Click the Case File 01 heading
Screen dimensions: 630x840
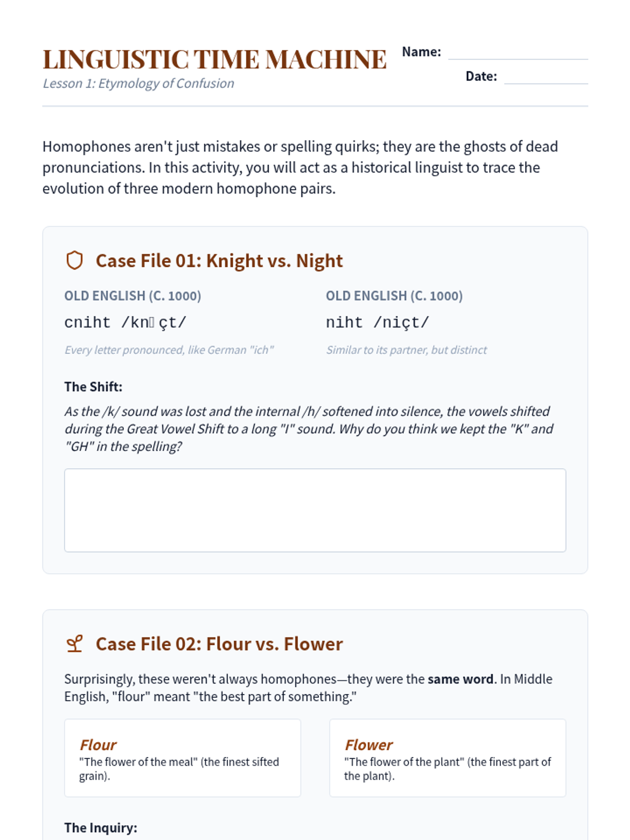point(219,261)
